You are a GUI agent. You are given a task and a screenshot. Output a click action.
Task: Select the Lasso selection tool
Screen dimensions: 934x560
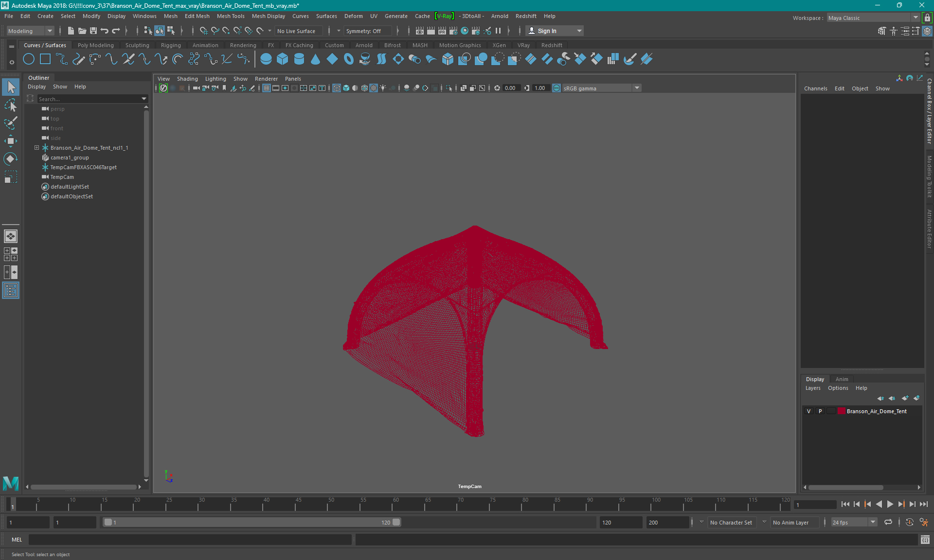click(10, 105)
